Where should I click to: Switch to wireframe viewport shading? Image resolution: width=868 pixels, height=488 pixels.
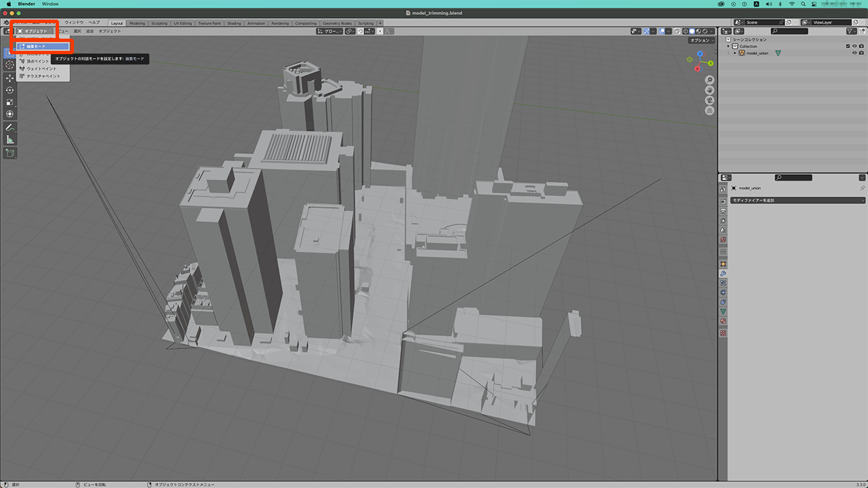pyautogui.click(x=686, y=31)
